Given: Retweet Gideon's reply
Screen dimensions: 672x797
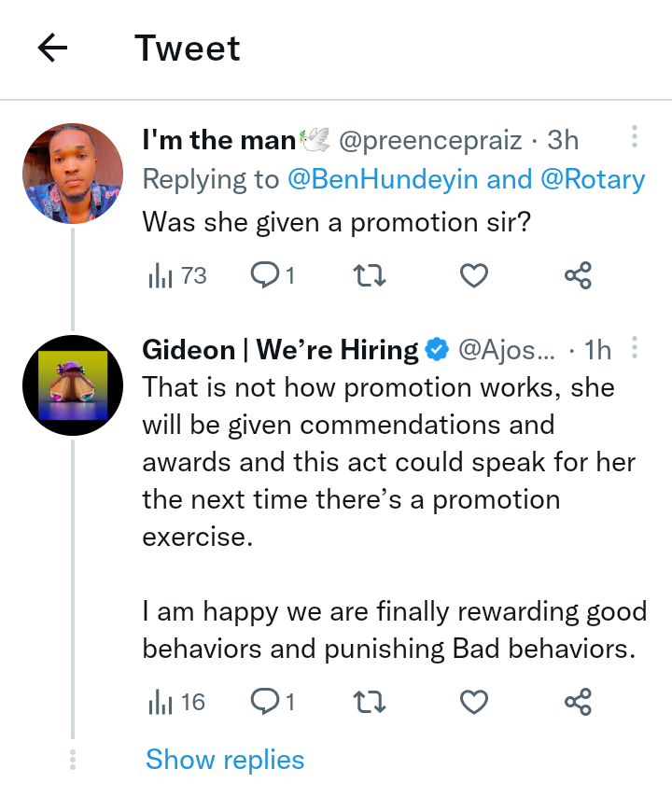Looking at the screenshot, I should (x=371, y=702).
